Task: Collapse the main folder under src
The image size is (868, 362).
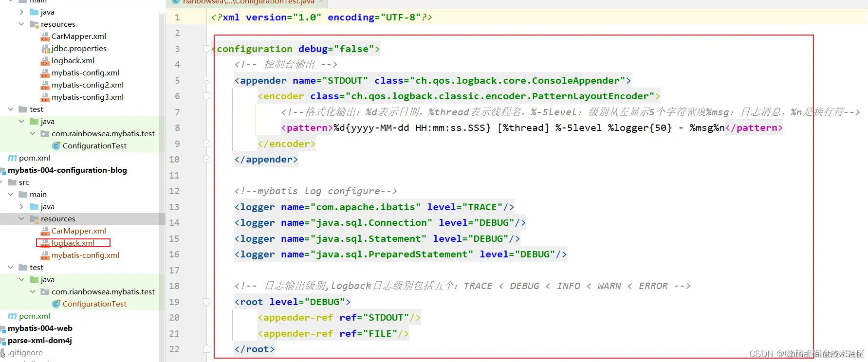Action: (x=11, y=195)
